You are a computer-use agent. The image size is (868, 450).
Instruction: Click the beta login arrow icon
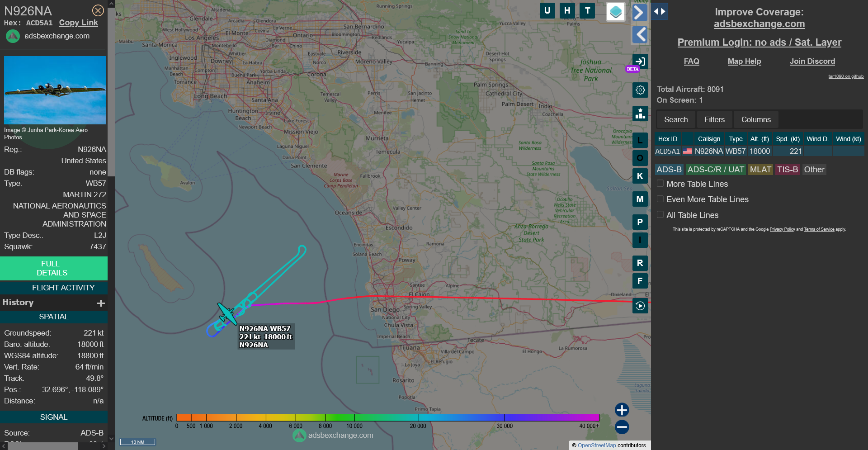tap(640, 62)
